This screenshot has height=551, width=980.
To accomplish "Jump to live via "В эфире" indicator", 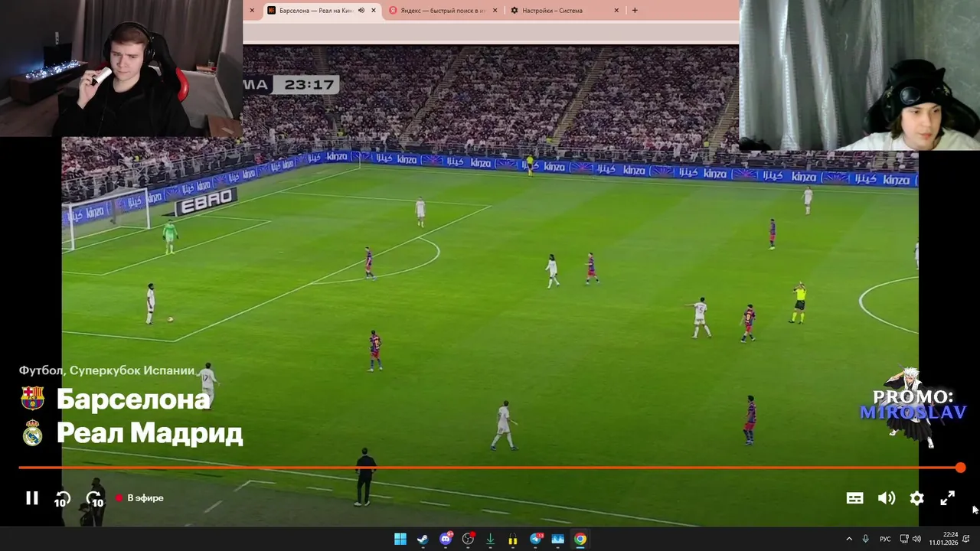I will 139,498.
